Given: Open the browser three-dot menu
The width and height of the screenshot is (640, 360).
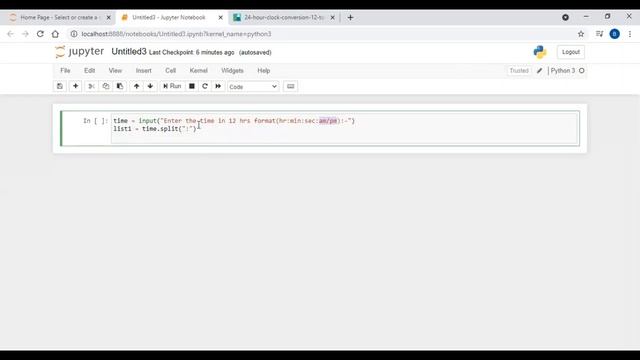Looking at the screenshot, I should click(x=630, y=34).
